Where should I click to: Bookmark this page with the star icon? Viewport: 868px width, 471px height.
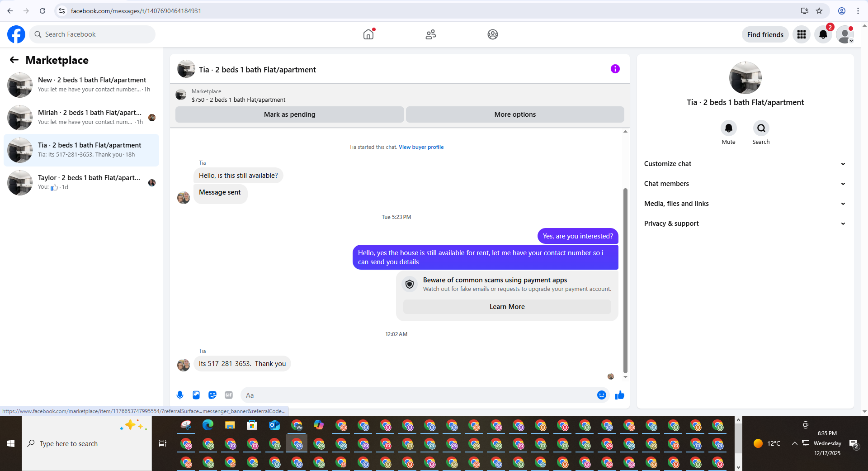point(819,11)
